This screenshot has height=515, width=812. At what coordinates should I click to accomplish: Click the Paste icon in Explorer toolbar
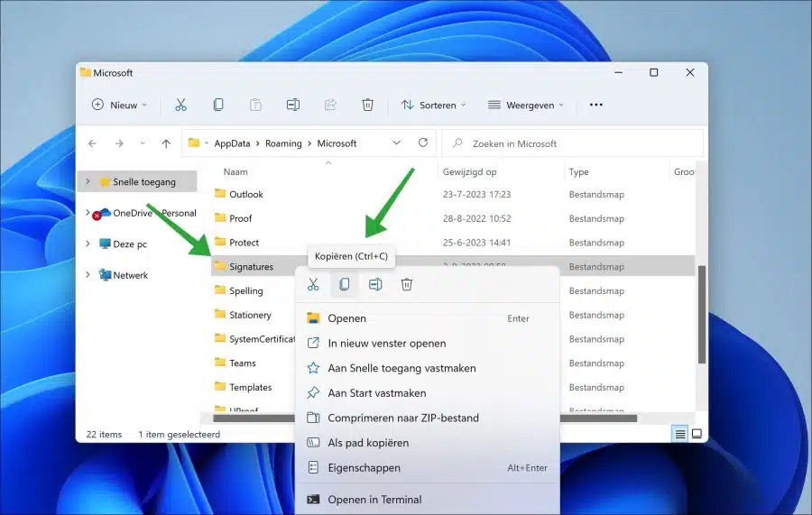tap(255, 105)
